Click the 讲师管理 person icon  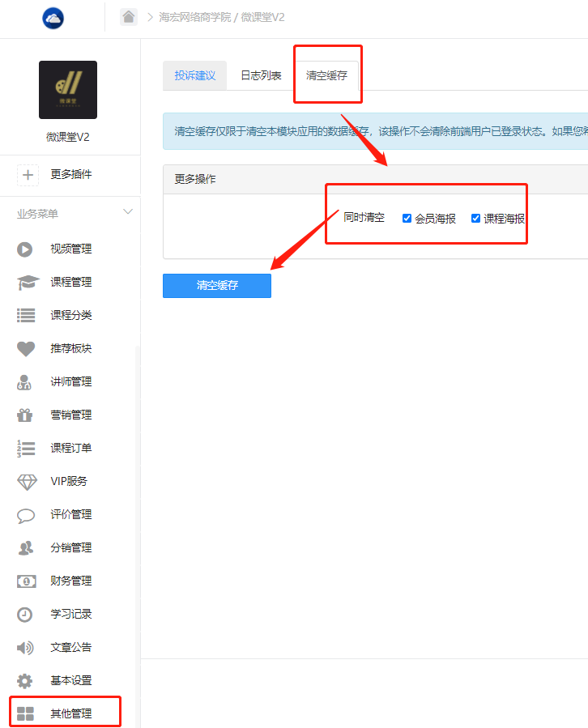tap(24, 382)
